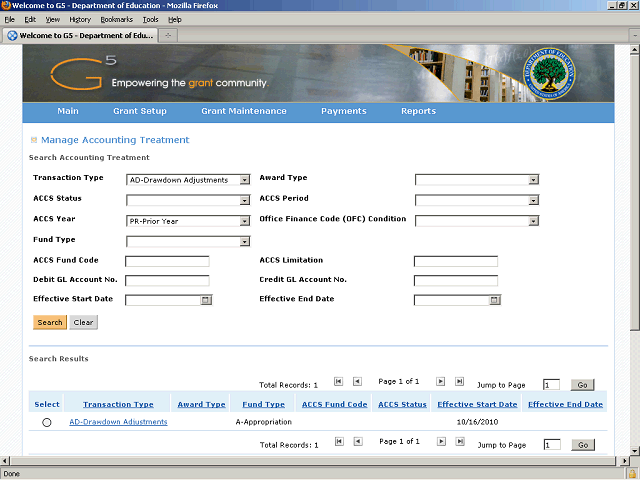640x480 pixels.
Task: Sort results by Effective Start Date column
Action: coord(477,404)
